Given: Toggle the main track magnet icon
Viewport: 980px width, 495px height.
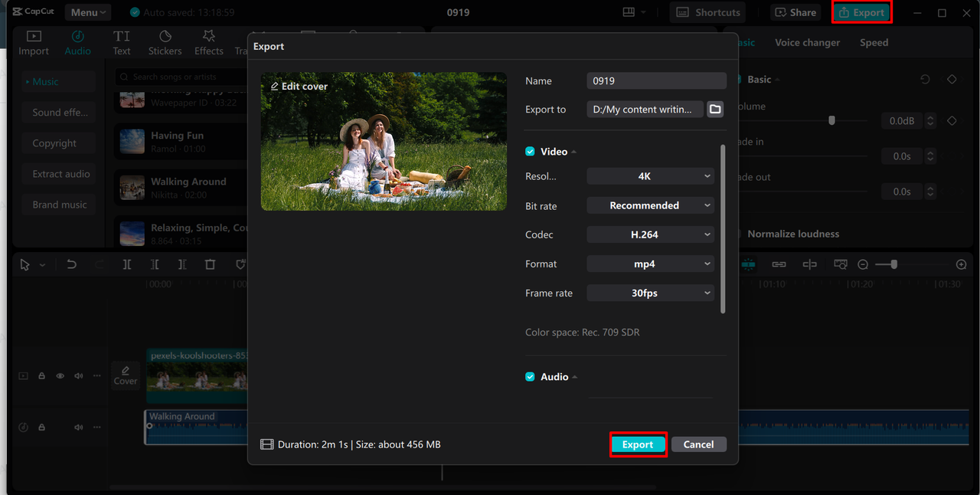Looking at the screenshot, I should 748,264.
